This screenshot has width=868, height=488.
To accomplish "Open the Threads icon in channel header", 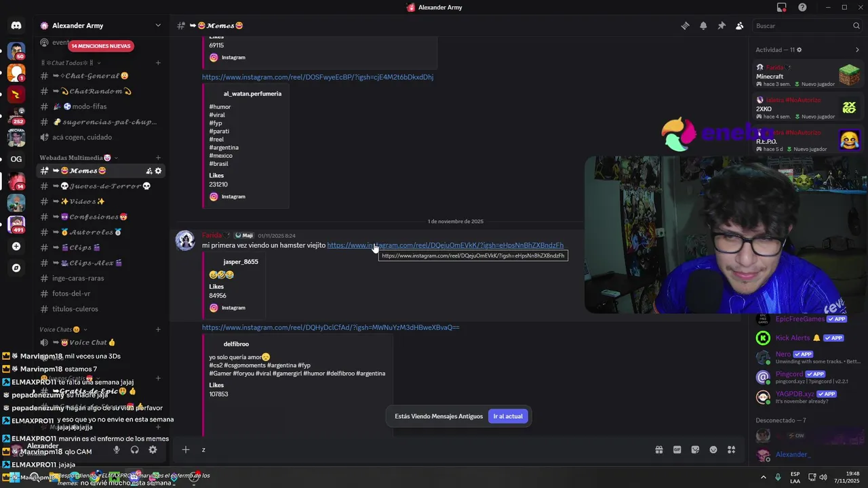I will 685,26.
